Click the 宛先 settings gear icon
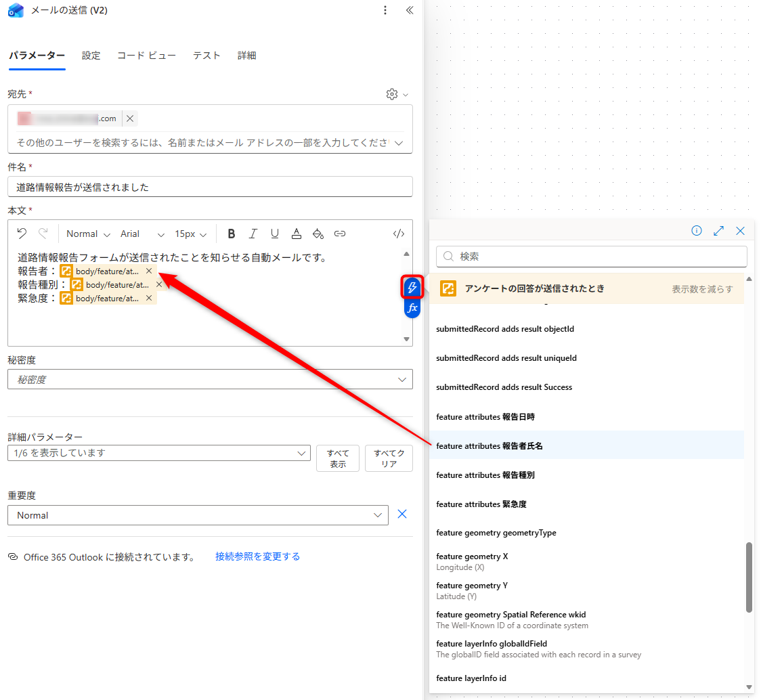This screenshot has width=761, height=700. [391, 94]
